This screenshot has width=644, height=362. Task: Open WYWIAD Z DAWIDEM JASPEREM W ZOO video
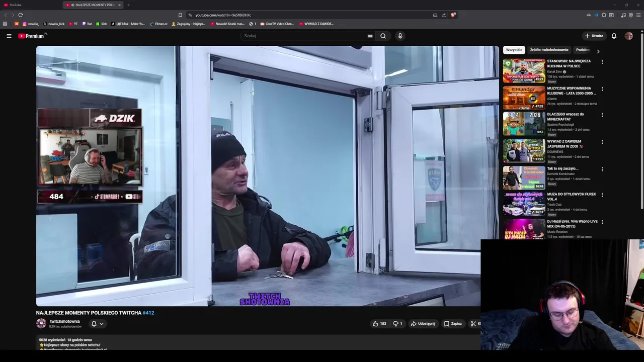pyautogui.click(x=524, y=151)
